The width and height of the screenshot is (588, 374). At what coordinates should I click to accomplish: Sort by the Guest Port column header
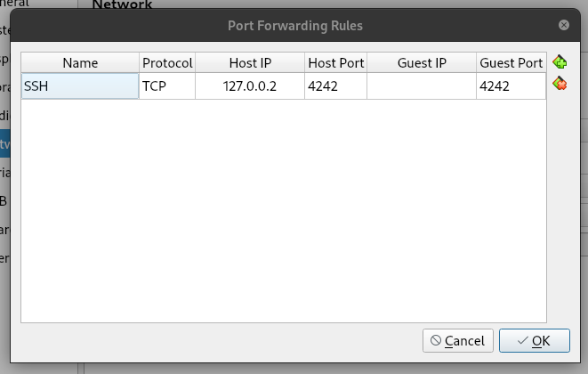tap(511, 62)
